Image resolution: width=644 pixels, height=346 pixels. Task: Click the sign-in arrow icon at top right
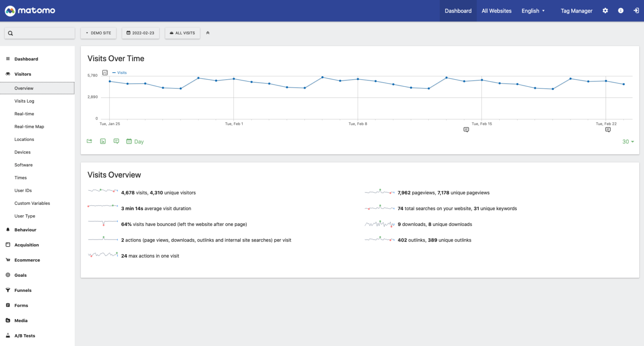pos(636,11)
